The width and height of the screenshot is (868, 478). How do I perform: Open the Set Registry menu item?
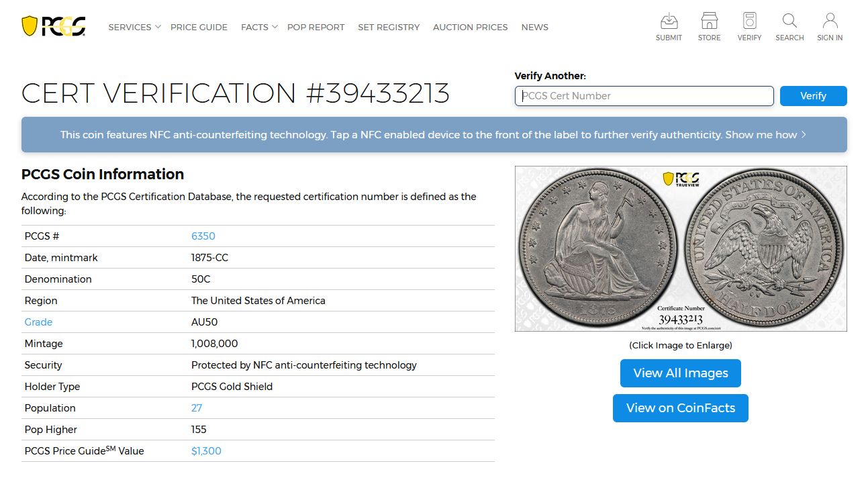point(389,28)
